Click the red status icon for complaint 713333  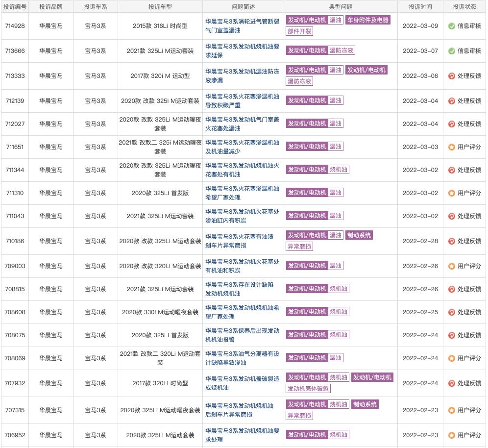click(x=452, y=76)
